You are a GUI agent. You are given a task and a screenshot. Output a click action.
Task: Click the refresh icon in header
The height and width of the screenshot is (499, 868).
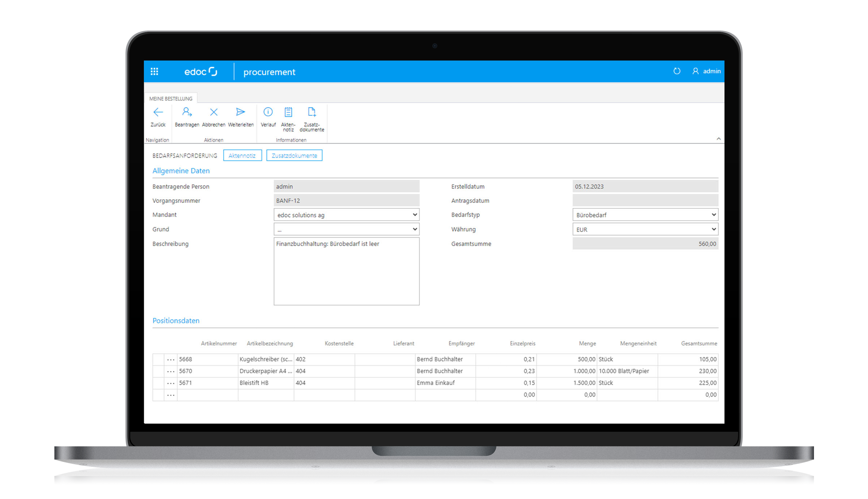677,71
